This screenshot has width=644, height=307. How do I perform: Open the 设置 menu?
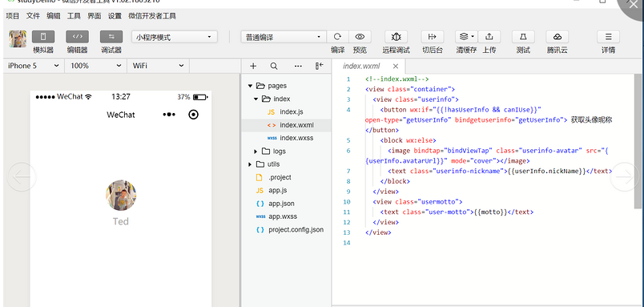point(115,17)
